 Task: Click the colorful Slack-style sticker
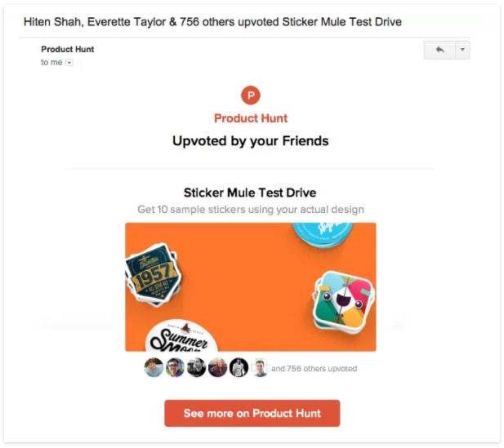(344, 301)
